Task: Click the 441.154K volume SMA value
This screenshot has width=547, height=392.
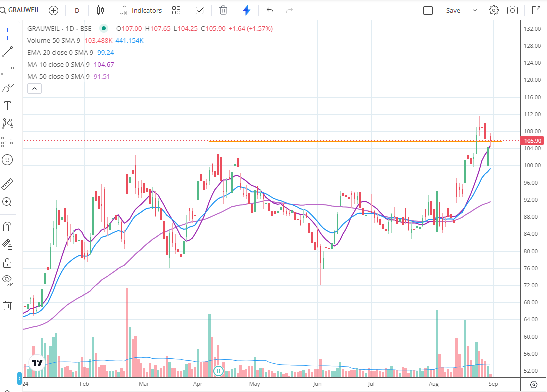Action: click(129, 41)
